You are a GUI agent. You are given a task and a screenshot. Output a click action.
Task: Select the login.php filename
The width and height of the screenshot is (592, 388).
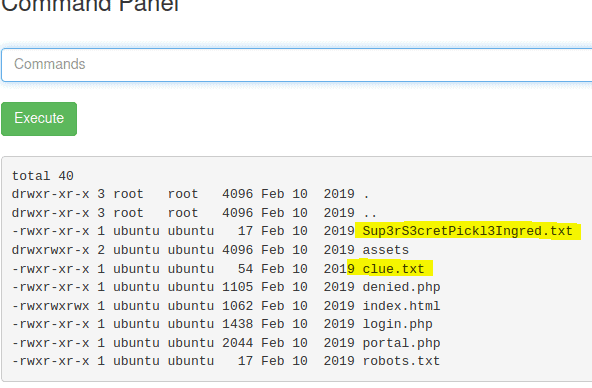point(397,324)
